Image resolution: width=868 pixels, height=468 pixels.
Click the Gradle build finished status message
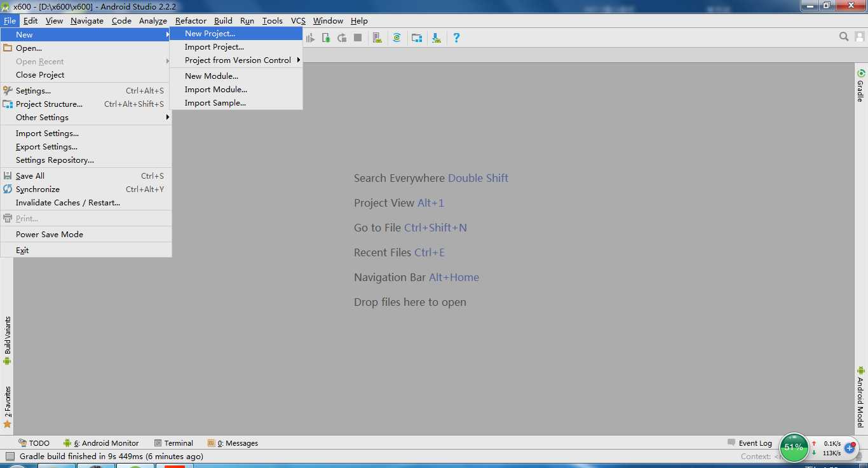111,456
